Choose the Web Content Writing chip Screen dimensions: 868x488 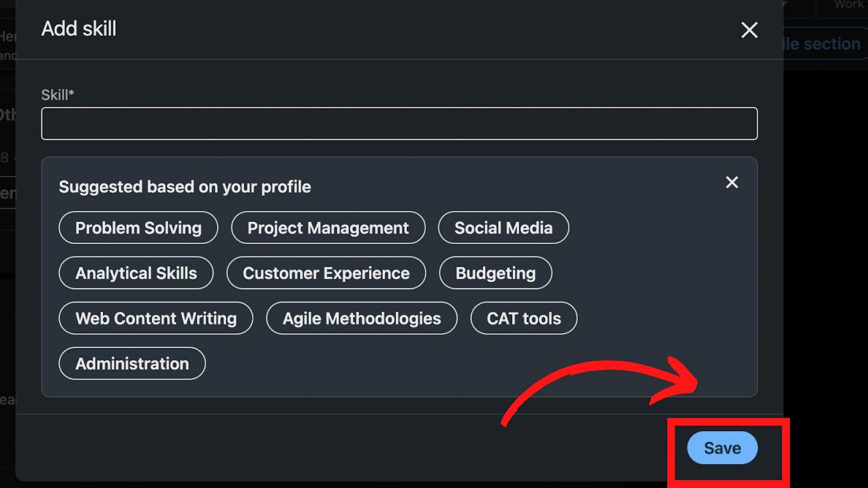pyautogui.click(x=156, y=318)
